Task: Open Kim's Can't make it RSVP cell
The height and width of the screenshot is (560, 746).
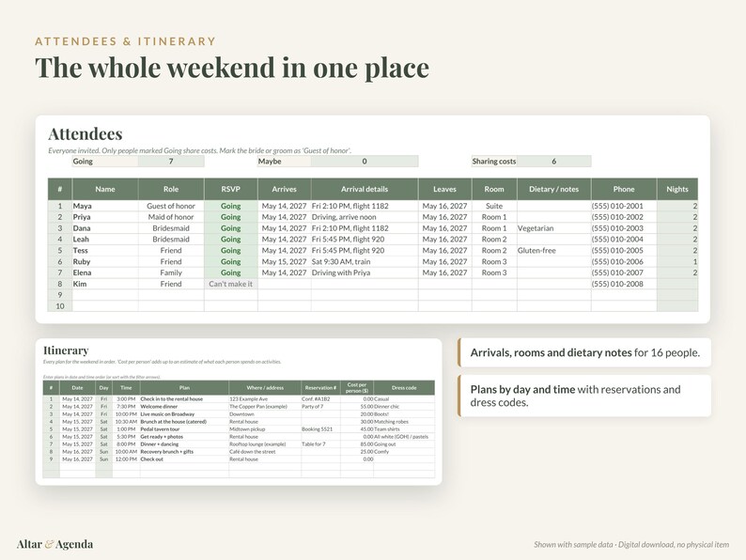Action: tap(231, 284)
